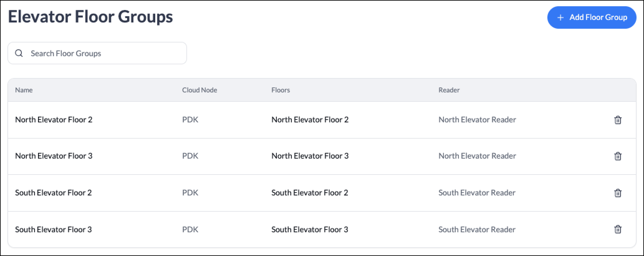Click trash icon for North Elevator Floor 3
The height and width of the screenshot is (256, 644).
(x=618, y=156)
